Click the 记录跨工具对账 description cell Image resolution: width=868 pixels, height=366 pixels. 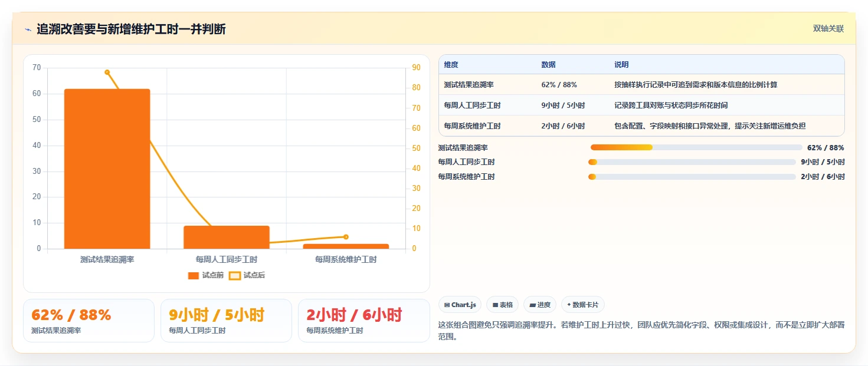click(671, 105)
